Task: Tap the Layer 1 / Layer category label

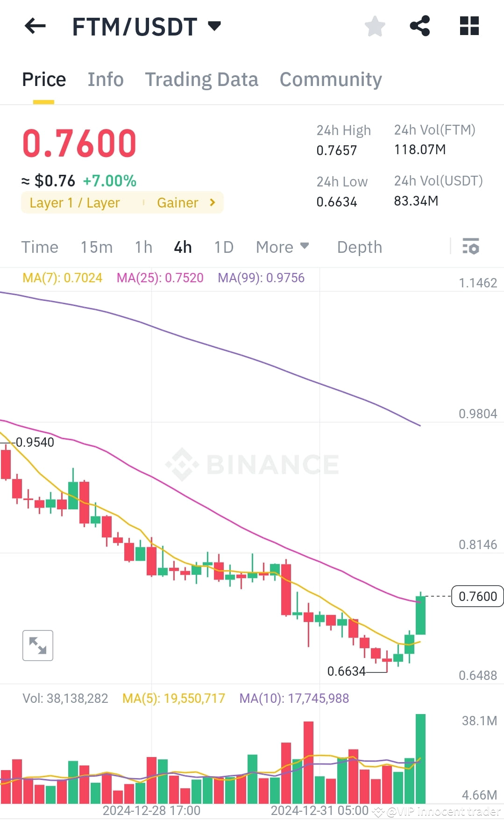Action: (x=74, y=202)
